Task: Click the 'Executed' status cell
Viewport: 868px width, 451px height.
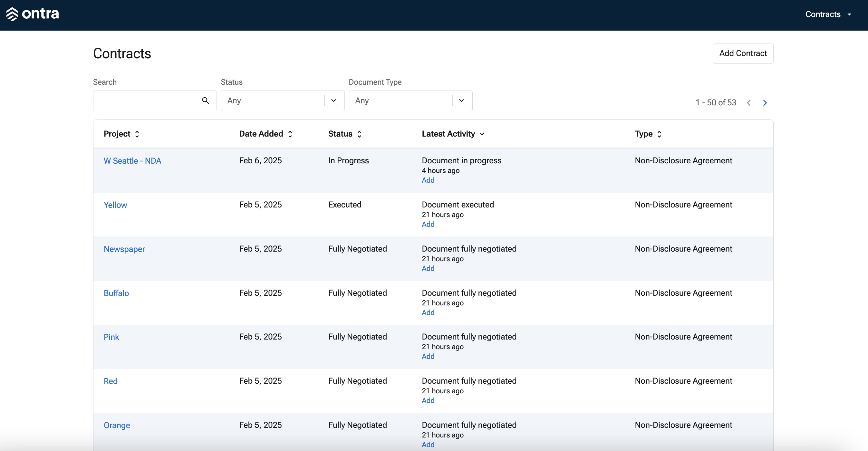Action: (x=345, y=205)
